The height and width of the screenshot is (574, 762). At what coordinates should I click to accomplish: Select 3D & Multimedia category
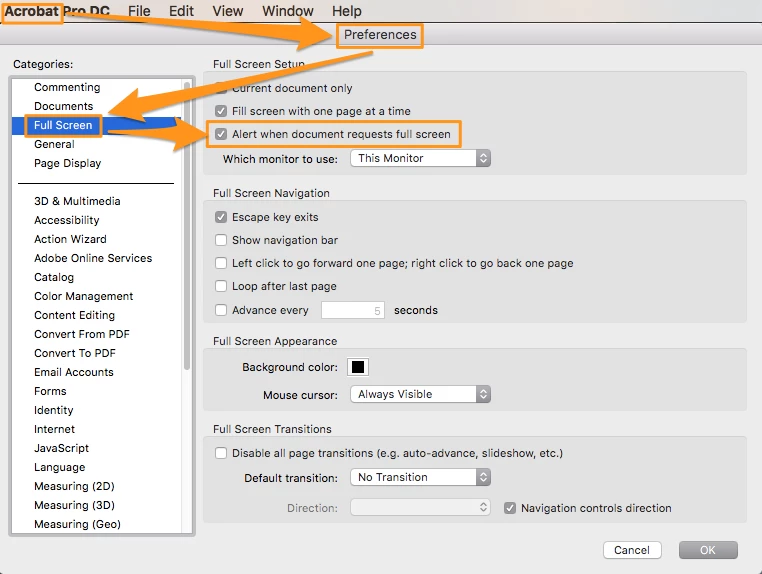pyautogui.click(x=77, y=201)
